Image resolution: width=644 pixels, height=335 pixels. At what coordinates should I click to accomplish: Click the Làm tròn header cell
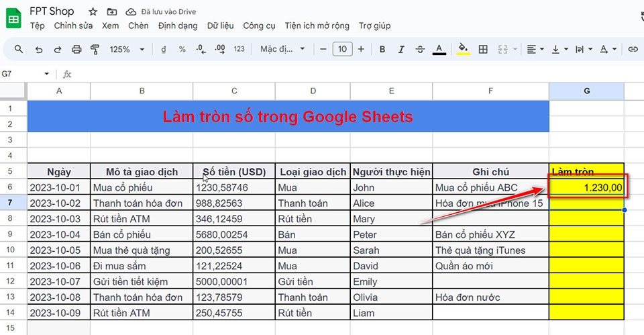coord(586,171)
